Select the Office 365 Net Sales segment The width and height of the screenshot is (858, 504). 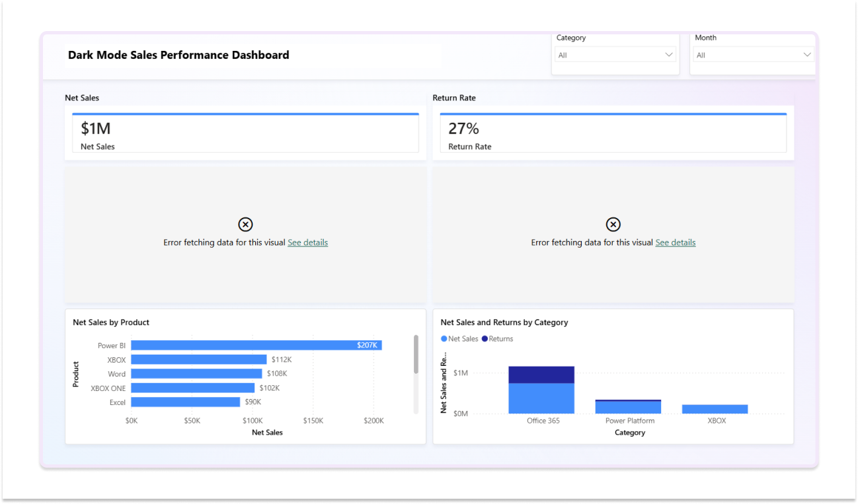tap(541, 398)
